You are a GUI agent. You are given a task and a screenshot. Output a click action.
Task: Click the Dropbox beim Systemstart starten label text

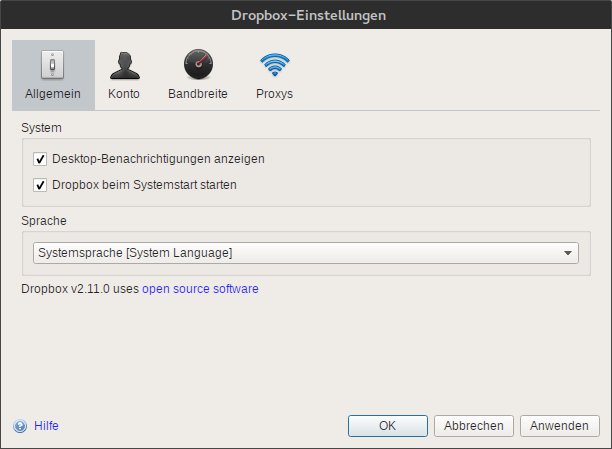[x=144, y=185]
